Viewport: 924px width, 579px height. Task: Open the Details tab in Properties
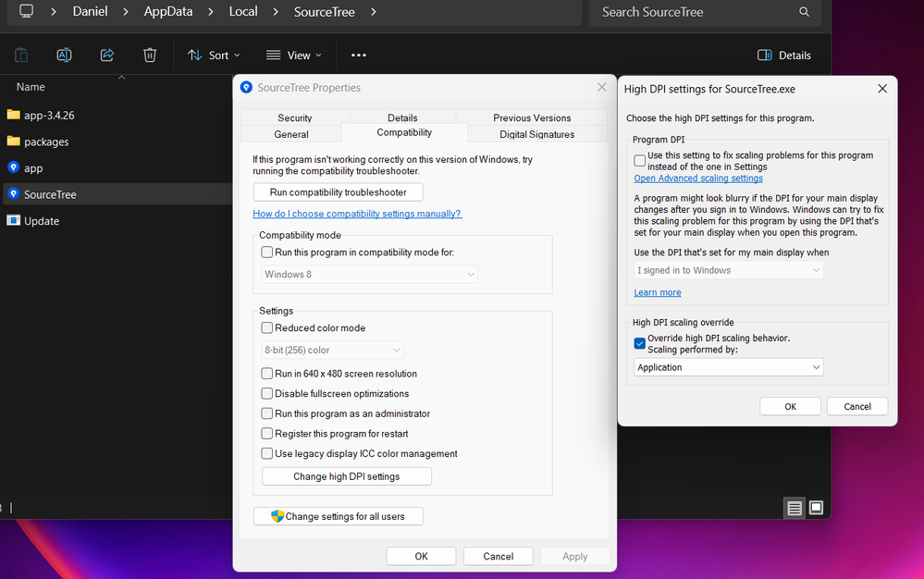click(x=402, y=117)
